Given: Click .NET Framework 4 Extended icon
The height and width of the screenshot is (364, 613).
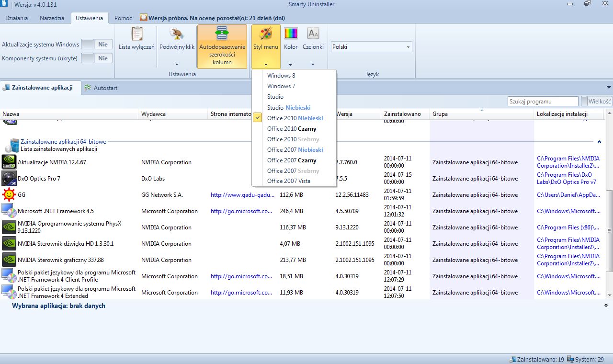Looking at the screenshot, I should (9, 292).
